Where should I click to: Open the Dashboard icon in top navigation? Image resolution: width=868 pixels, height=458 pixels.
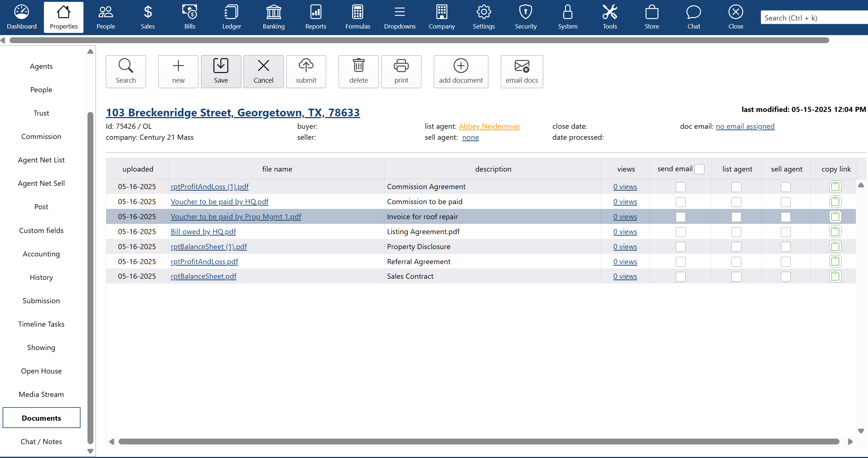tap(22, 17)
